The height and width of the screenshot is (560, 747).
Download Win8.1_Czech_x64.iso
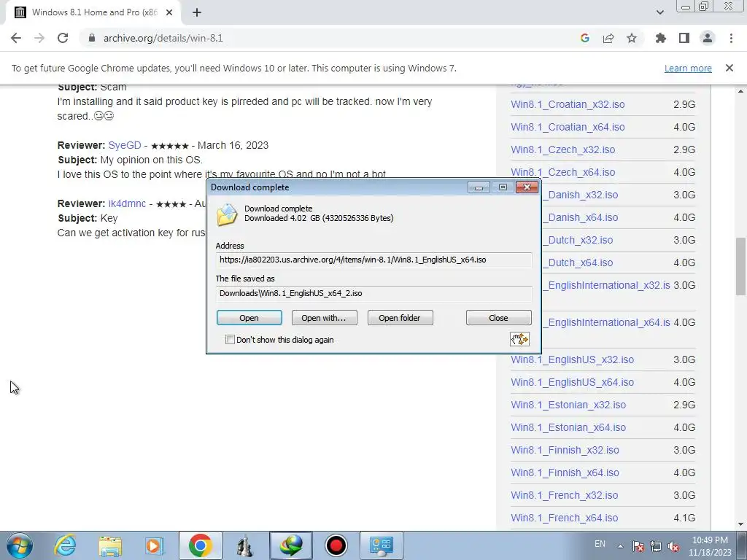tap(563, 172)
